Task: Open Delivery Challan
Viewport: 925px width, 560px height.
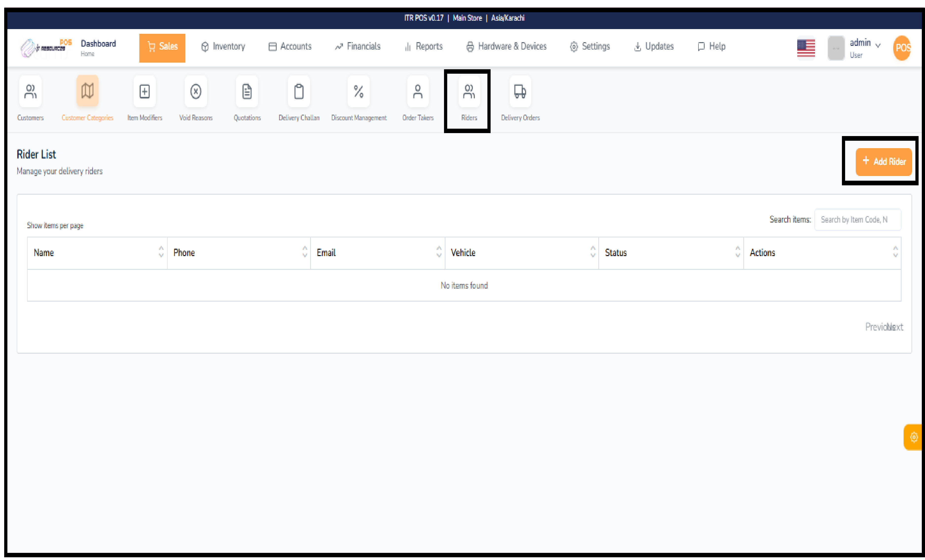Action: [299, 98]
